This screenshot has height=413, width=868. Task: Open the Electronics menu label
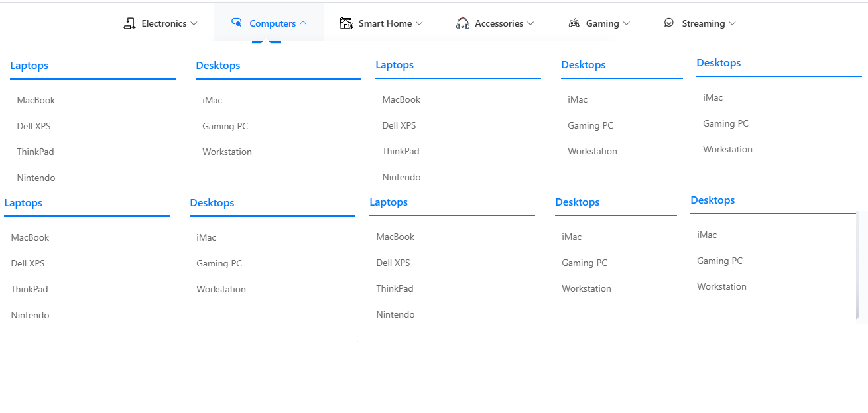click(x=164, y=23)
